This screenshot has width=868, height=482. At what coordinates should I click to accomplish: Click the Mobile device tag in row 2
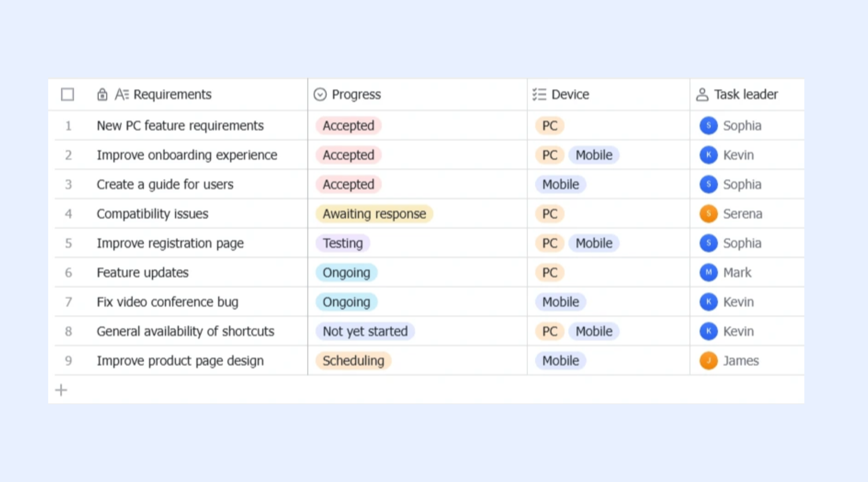coord(594,155)
